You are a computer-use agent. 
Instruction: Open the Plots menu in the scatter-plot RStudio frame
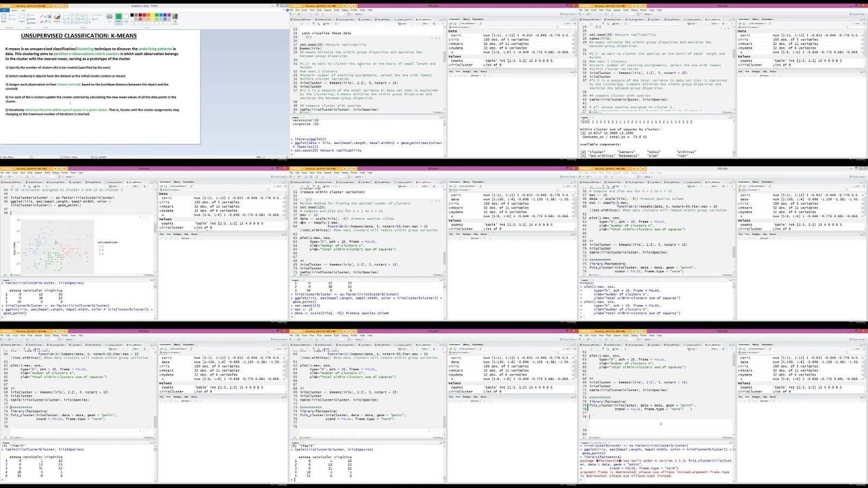point(30,173)
